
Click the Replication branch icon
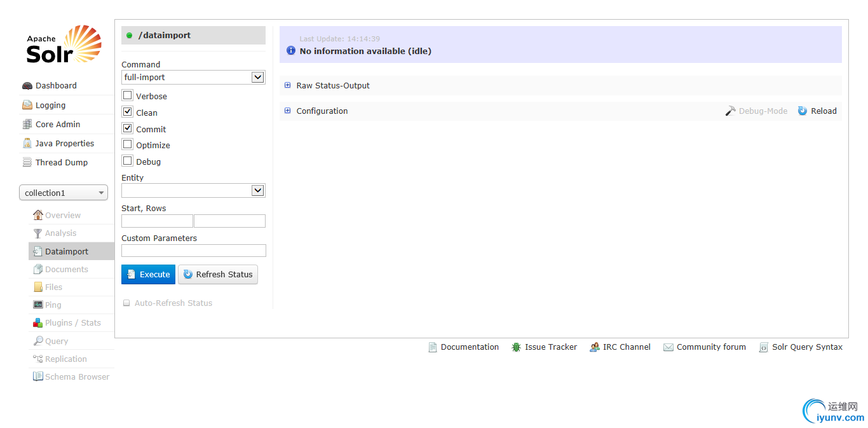tap(38, 359)
